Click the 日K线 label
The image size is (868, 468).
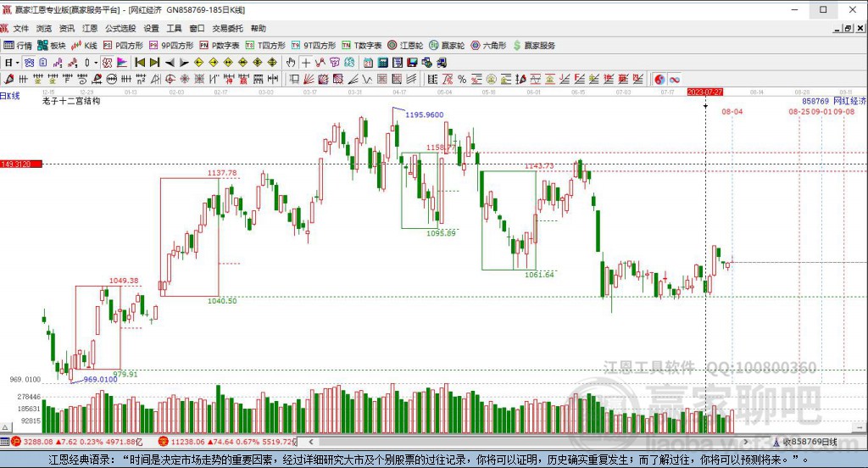[x=10, y=96]
